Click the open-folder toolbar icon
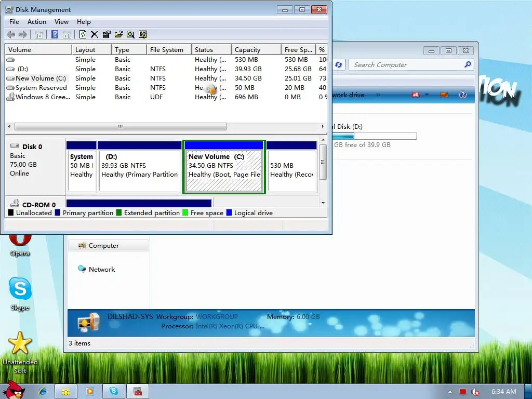The image size is (532, 399). (119, 34)
